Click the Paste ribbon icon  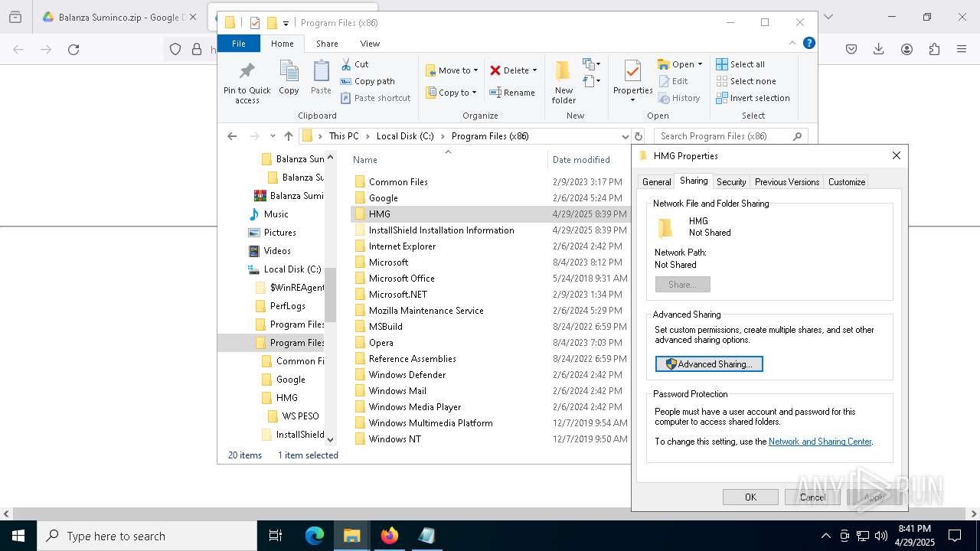tap(321, 72)
